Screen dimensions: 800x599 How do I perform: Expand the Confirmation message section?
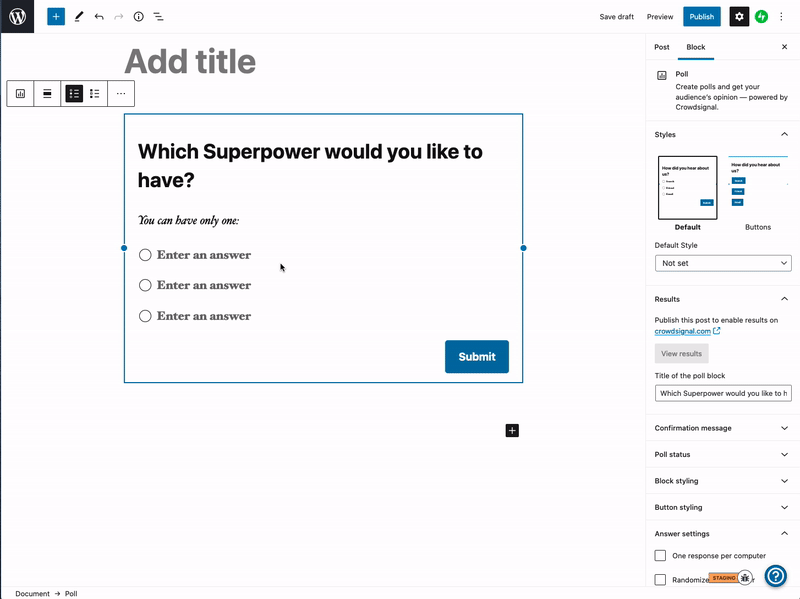coord(723,428)
